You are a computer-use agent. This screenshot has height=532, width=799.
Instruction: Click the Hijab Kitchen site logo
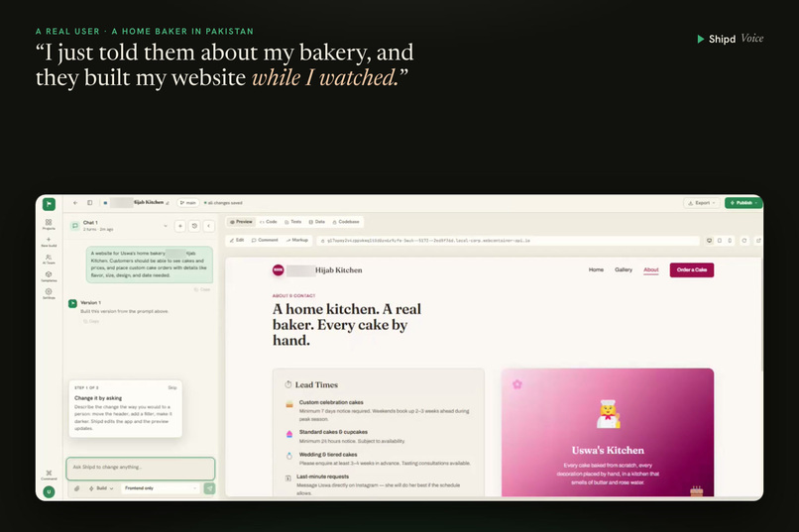coord(279,270)
